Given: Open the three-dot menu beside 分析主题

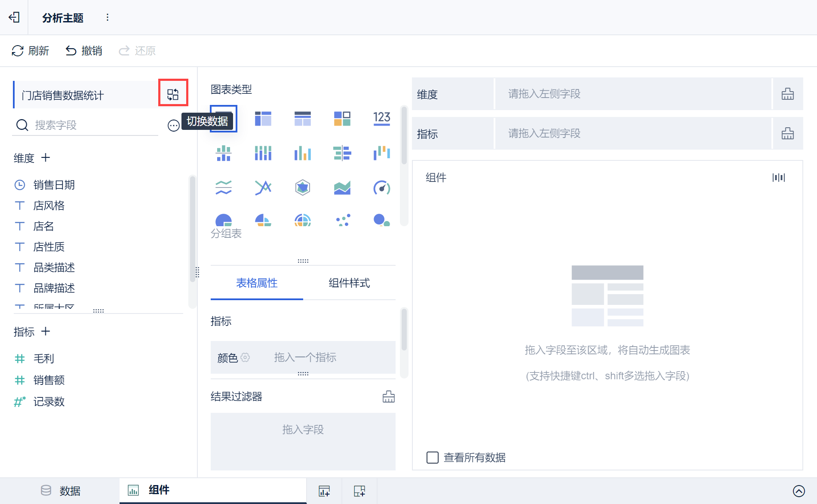Looking at the screenshot, I should [x=107, y=17].
